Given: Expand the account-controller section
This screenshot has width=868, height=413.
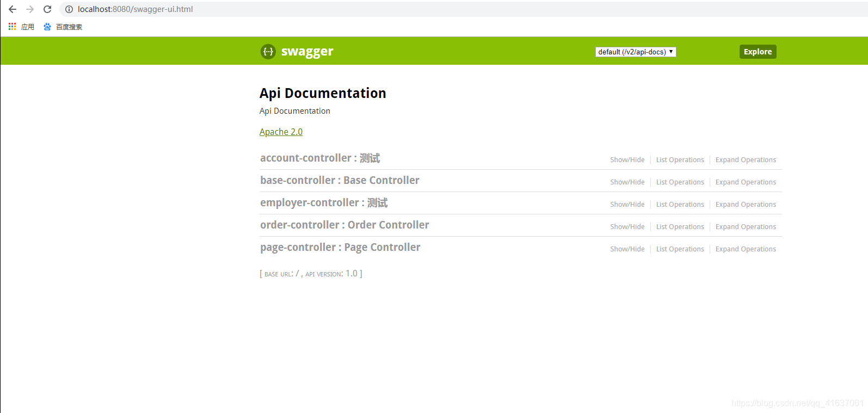Looking at the screenshot, I should pyautogui.click(x=320, y=158).
